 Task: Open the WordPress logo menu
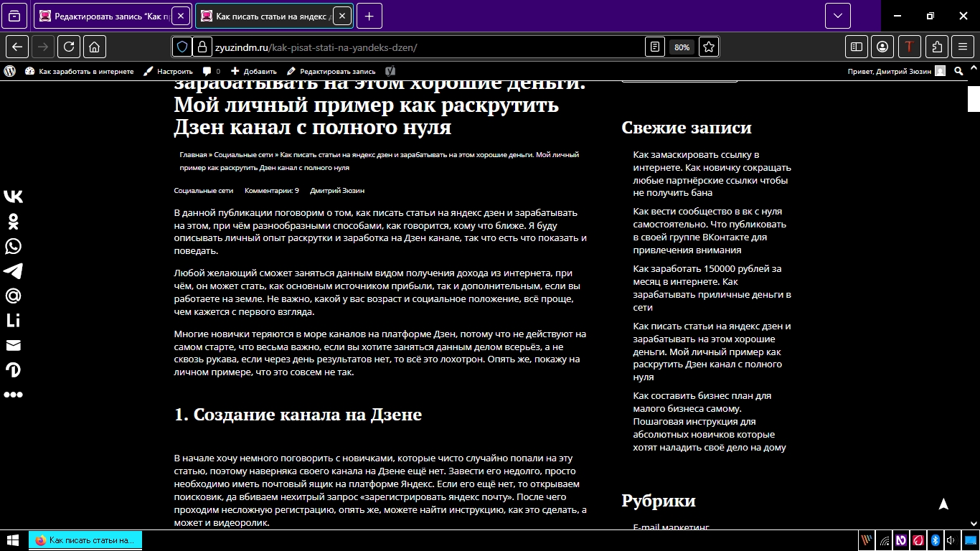click(10, 71)
